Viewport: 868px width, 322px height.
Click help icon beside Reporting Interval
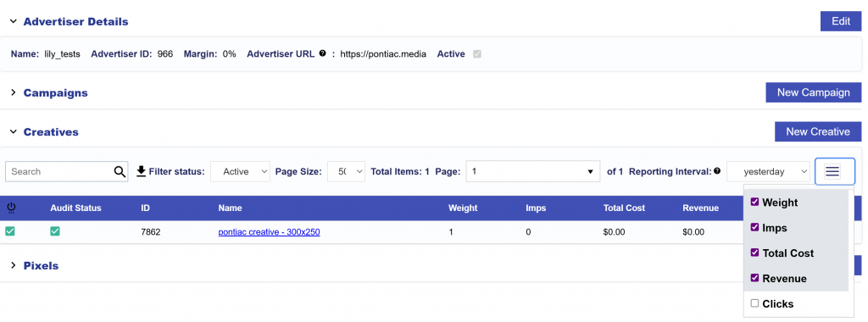(717, 171)
